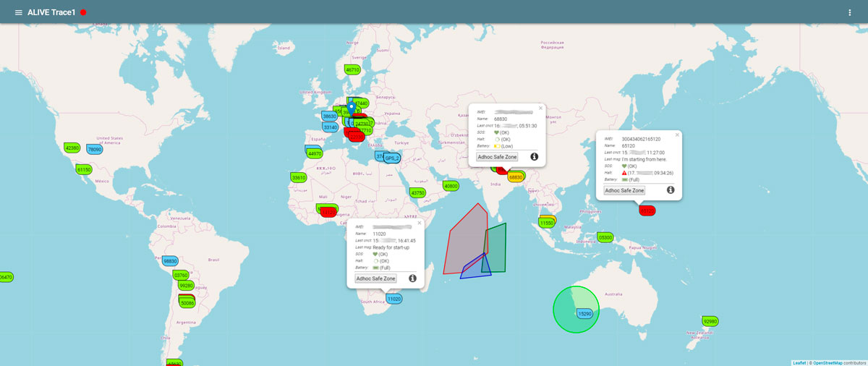Select tracker marker 61150
The width and height of the screenshot is (868, 366).
[x=84, y=169]
